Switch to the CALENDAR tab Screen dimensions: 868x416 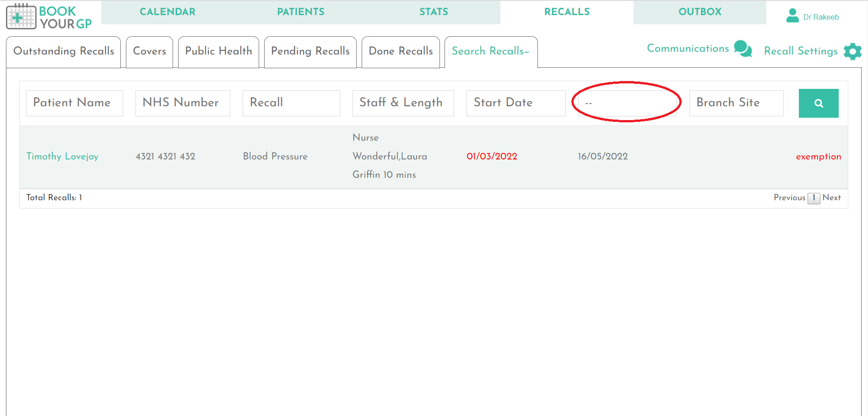(x=168, y=12)
